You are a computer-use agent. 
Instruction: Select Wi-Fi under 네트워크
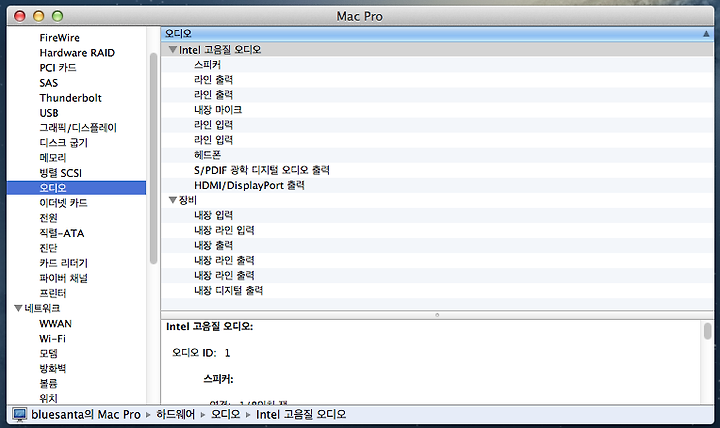click(x=53, y=339)
